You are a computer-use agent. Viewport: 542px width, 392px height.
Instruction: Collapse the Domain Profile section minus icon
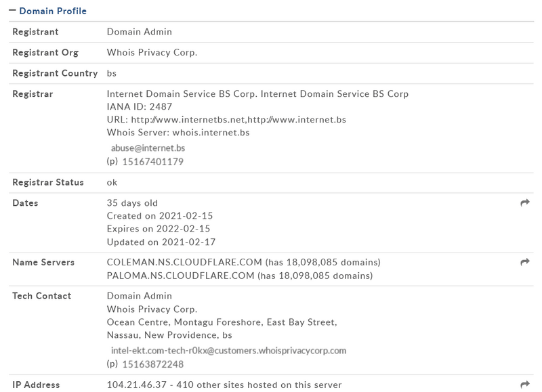pyautogui.click(x=12, y=11)
